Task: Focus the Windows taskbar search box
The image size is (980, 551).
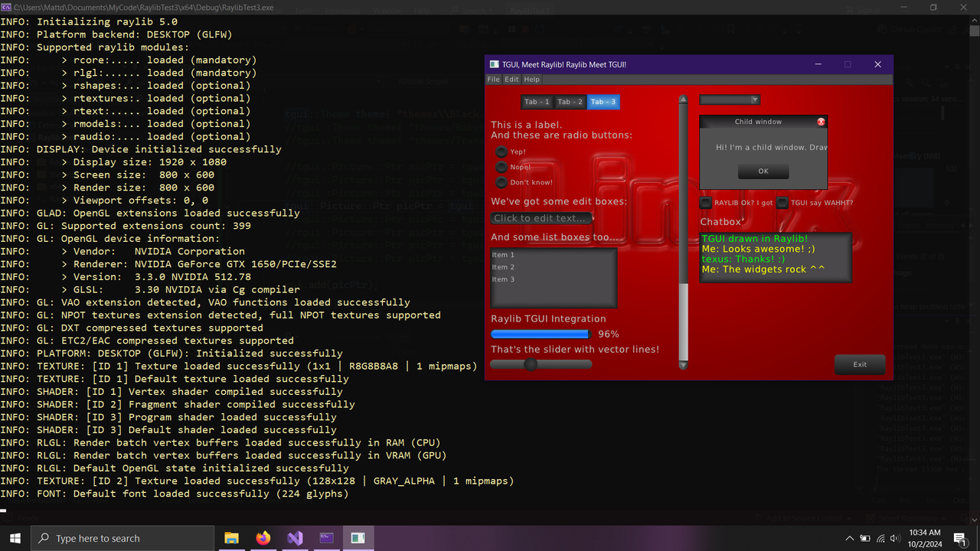Action: (122, 539)
